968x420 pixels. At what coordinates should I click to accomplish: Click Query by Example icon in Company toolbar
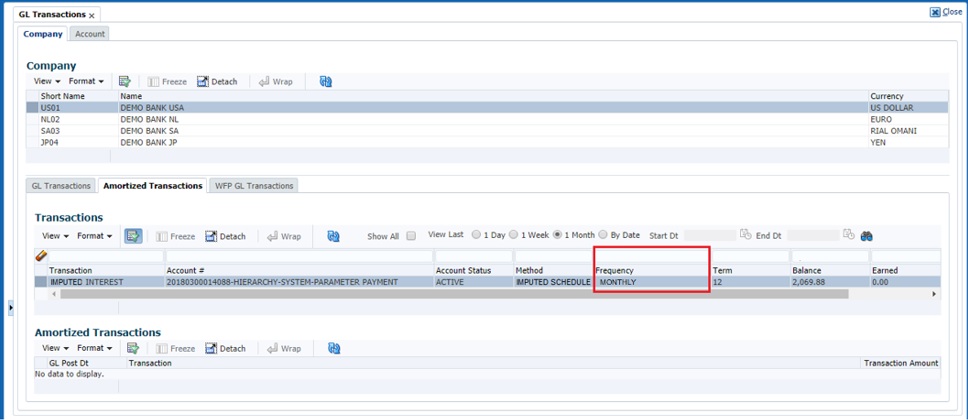(125, 82)
